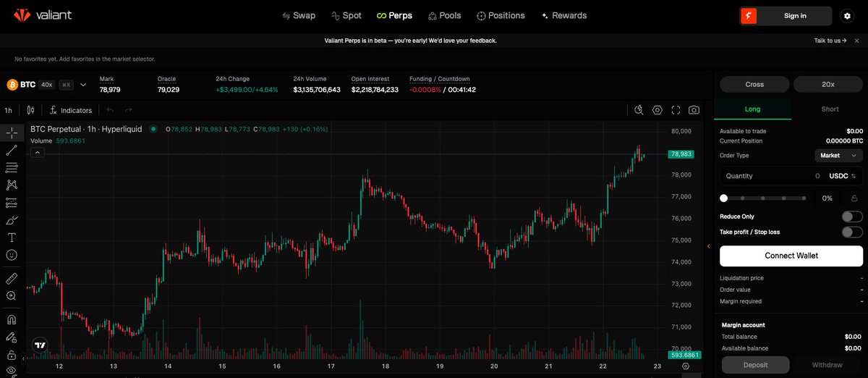Open the Positions tab
868x378 pixels.
click(x=501, y=15)
